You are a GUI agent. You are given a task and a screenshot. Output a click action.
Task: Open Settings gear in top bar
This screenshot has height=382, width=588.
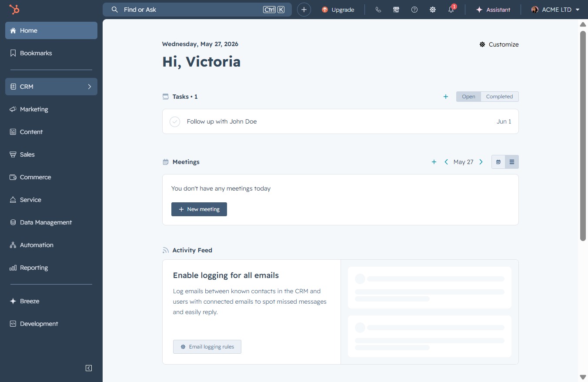[433, 10]
